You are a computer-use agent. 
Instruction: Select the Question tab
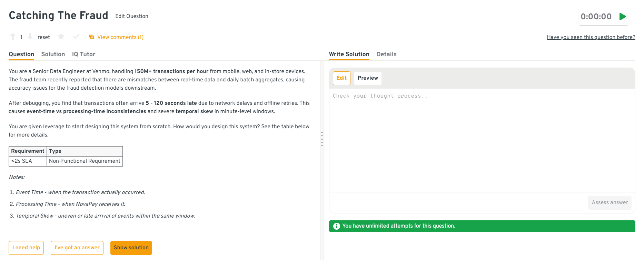click(21, 54)
